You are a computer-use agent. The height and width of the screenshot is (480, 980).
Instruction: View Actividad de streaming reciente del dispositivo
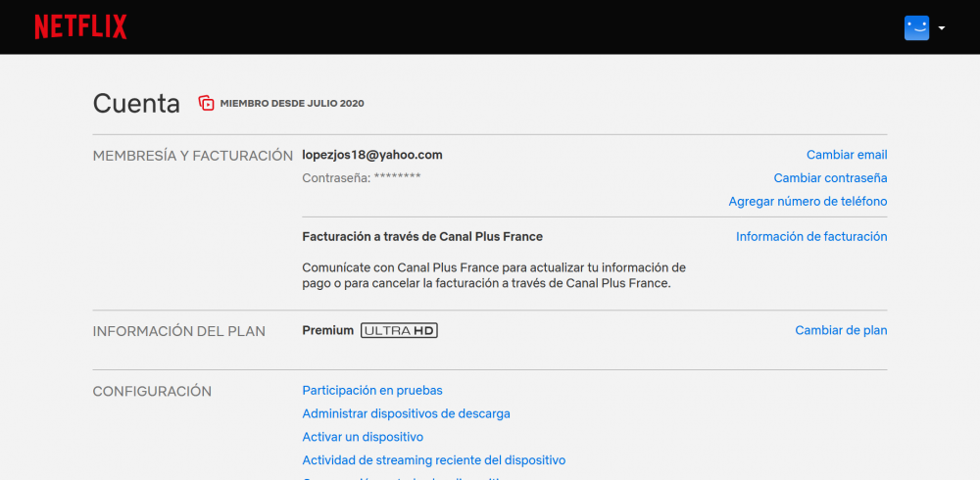click(433, 460)
